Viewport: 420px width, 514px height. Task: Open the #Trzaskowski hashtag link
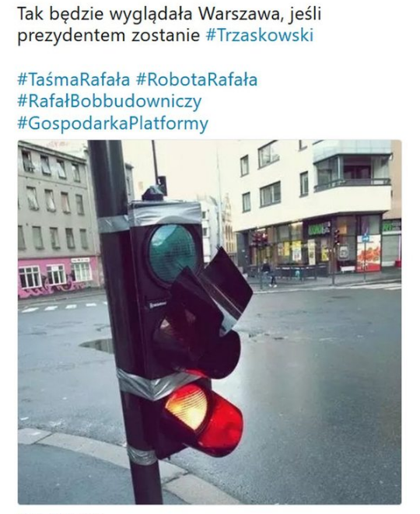coord(260,36)
